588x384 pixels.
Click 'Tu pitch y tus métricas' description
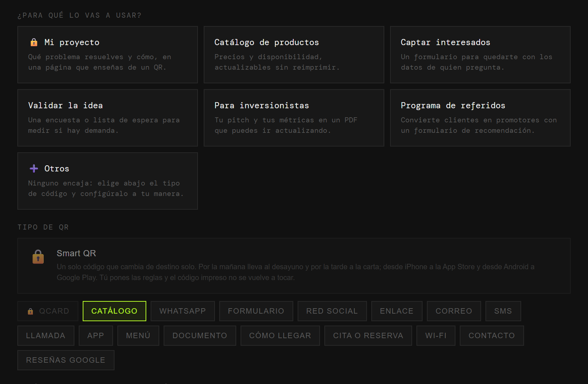(x=286, y=125)
